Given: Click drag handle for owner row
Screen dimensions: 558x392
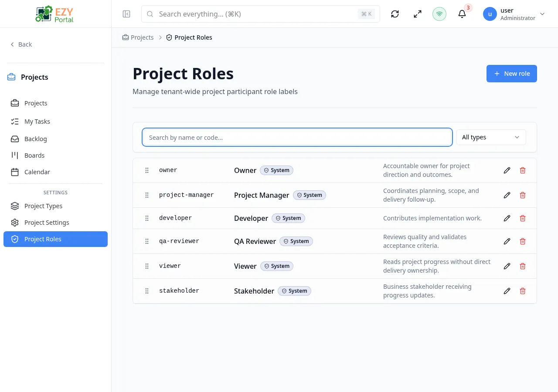Looking at the screenshot, I should click(147, 170).
